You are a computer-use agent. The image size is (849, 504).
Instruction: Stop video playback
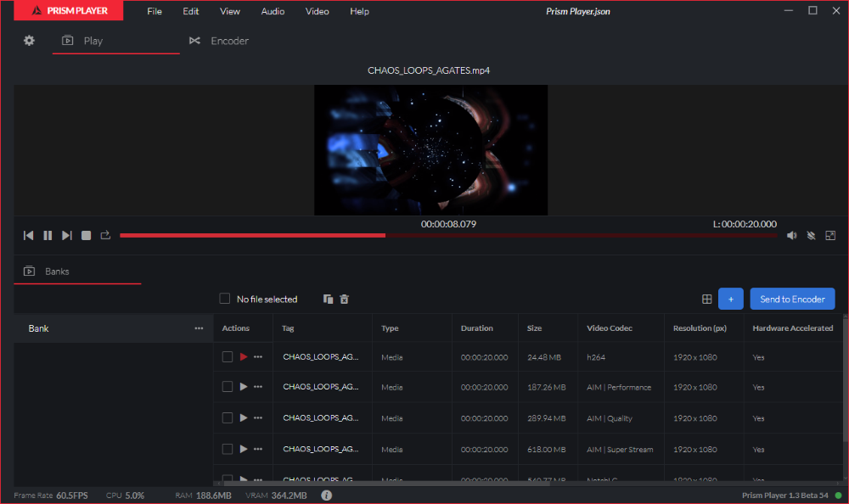86,235
